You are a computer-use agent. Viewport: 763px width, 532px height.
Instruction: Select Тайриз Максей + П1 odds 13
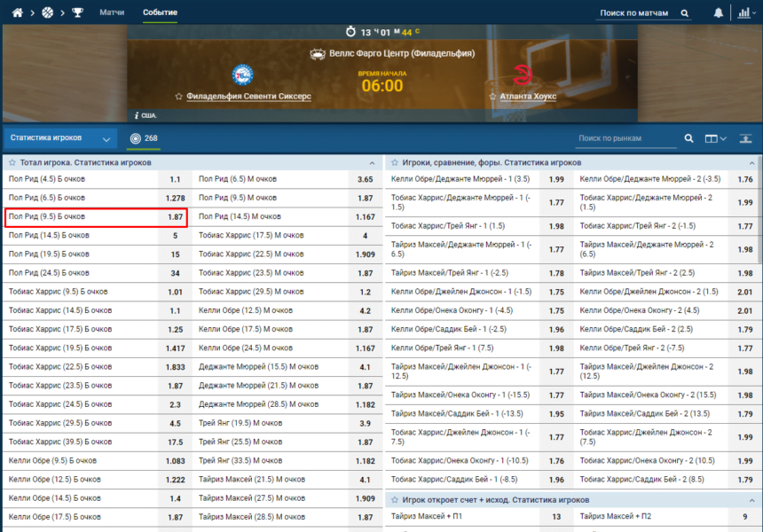click(x=556, y=516)
